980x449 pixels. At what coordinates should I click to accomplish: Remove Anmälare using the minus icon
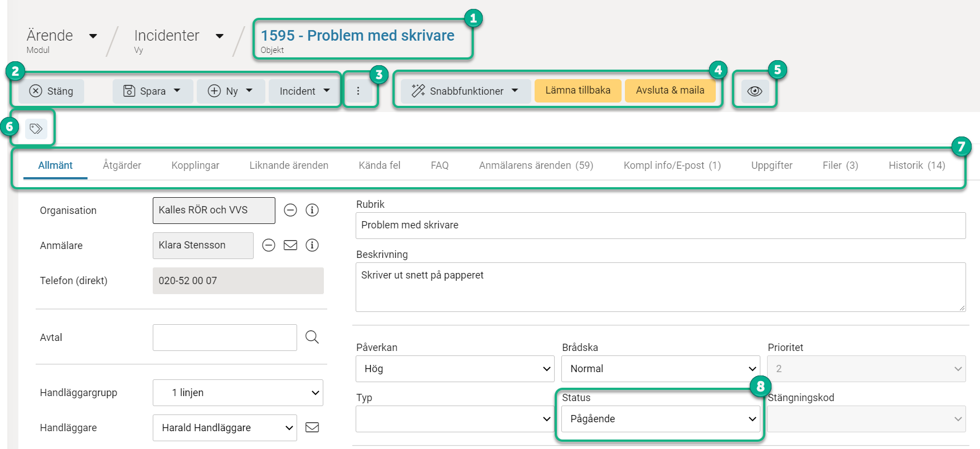click(269, 245)
